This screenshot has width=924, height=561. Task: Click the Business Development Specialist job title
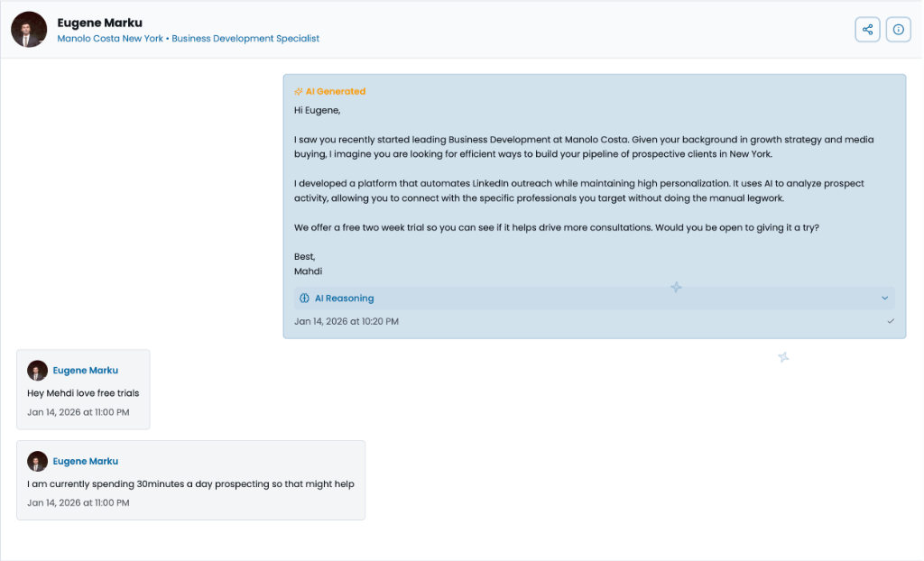click(245, 38)
